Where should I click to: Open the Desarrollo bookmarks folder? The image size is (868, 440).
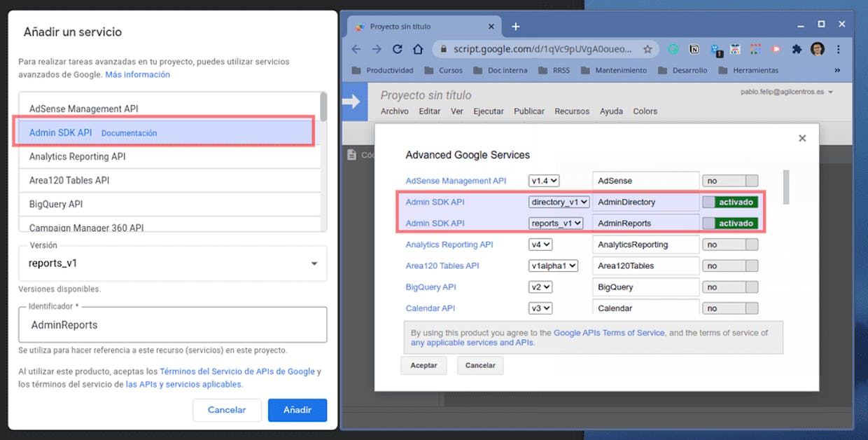[x=682, y=70]
